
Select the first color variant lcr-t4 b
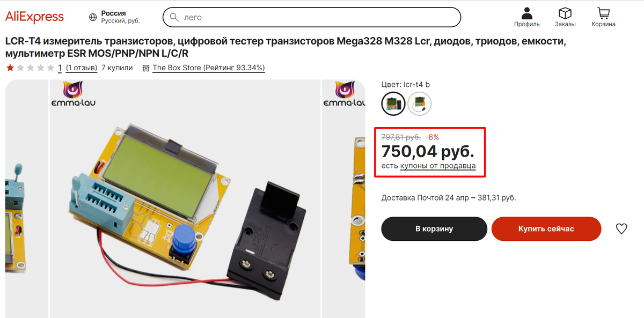pos(393,103)
